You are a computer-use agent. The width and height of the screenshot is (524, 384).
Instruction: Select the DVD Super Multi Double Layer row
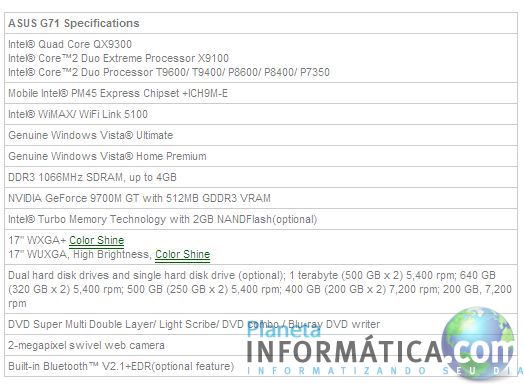(261, 325)
